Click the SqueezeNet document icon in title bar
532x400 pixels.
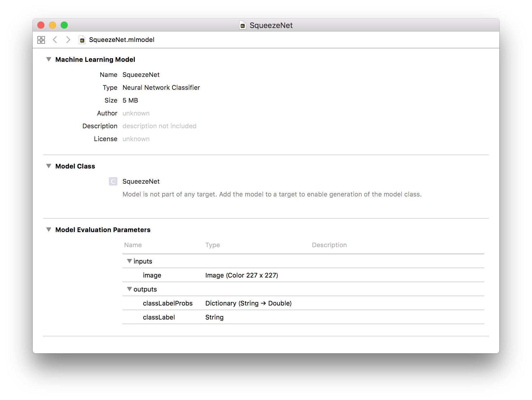pyautogui.click(x=243, y=25)
